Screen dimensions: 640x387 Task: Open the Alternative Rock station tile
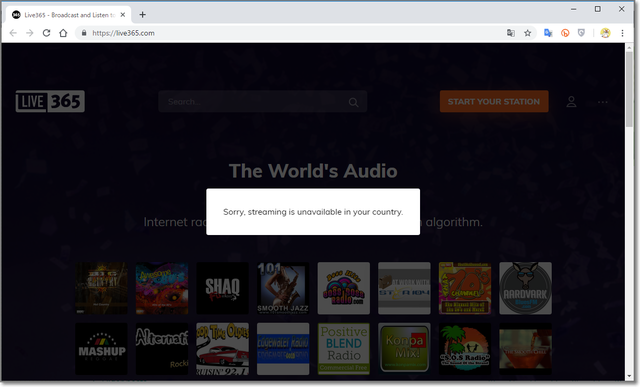click(162, 349)
